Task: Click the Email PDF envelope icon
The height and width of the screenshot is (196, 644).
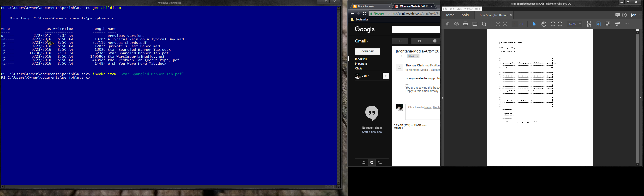Action: pos(475,24)
